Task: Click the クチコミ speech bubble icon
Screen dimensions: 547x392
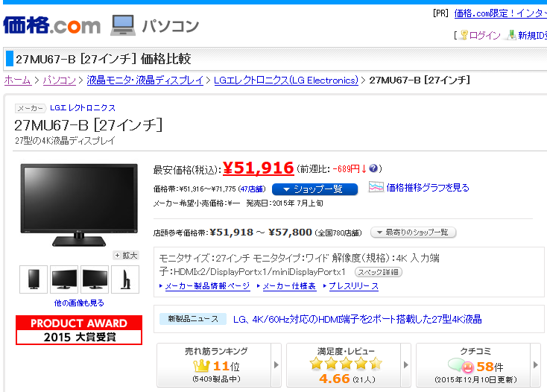Action: (x=461, y=365)
